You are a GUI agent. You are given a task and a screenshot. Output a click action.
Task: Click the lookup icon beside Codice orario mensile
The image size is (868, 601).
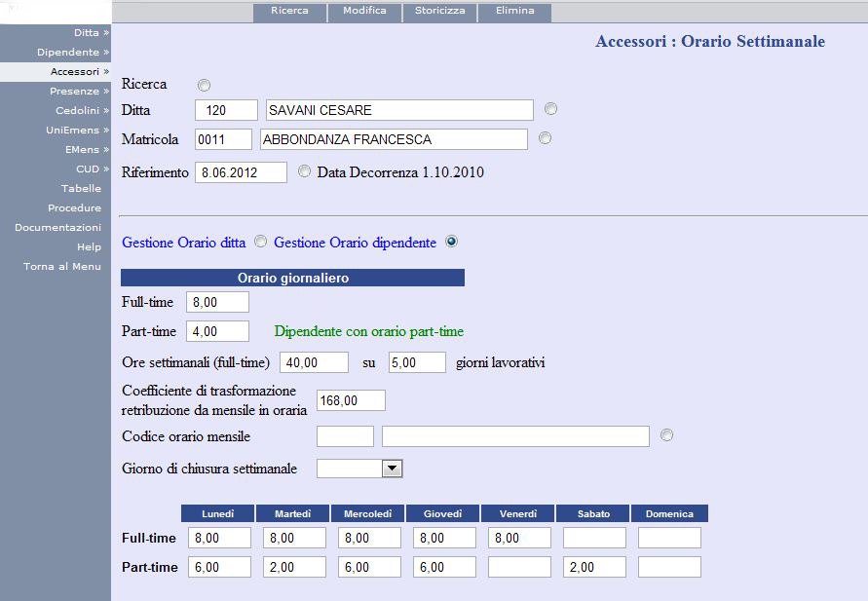pos(666,435)
